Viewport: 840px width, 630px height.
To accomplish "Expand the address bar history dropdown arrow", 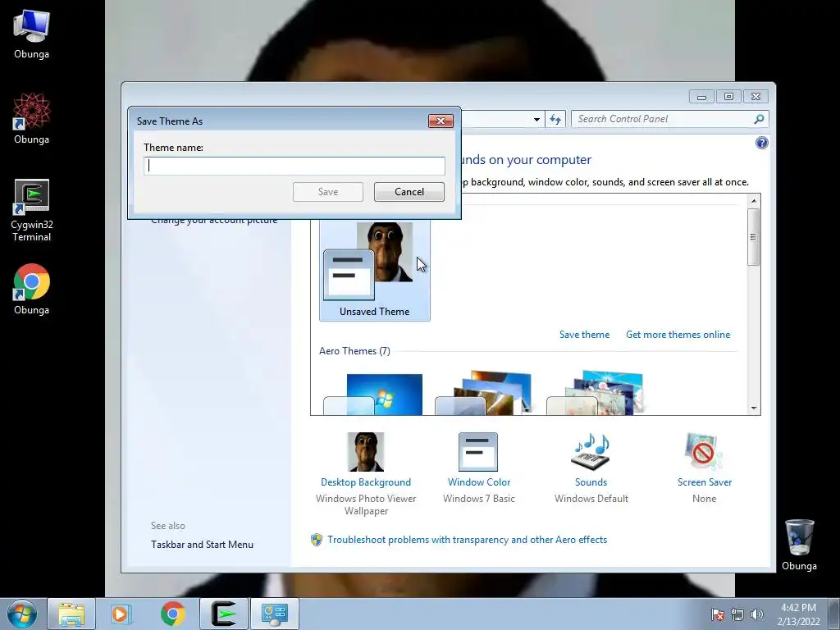I will [x=536, y=120].
